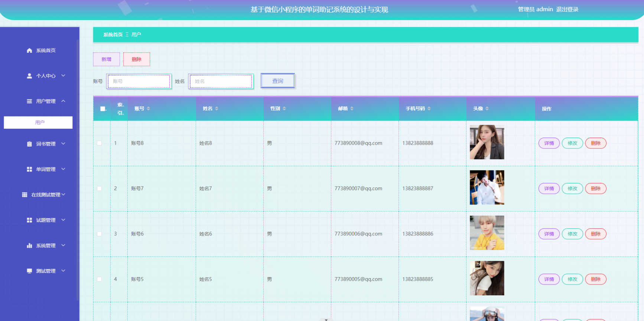Click the clipboard icon beside 词书管理
Viewport: 644px width, 321px height.
(29, 144)
